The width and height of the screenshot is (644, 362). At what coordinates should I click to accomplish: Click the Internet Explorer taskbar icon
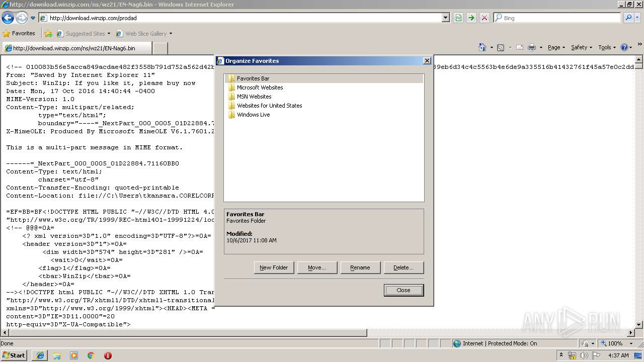coord(40,355)
